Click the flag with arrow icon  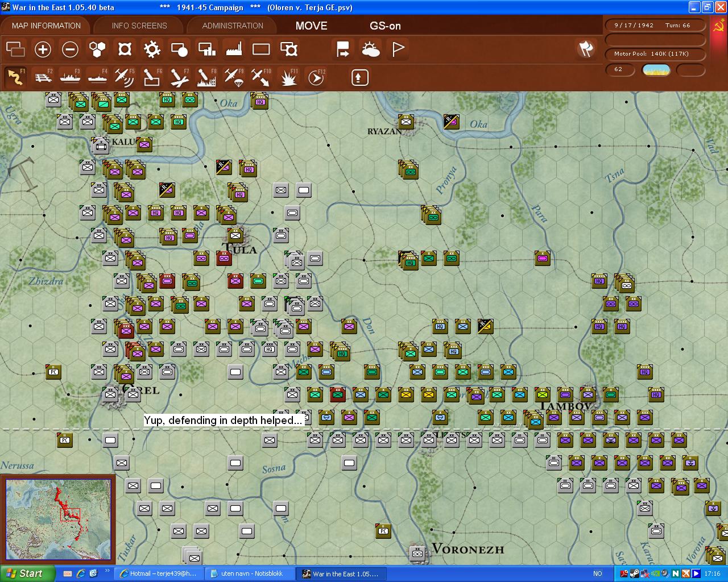[x=343, y=49]
